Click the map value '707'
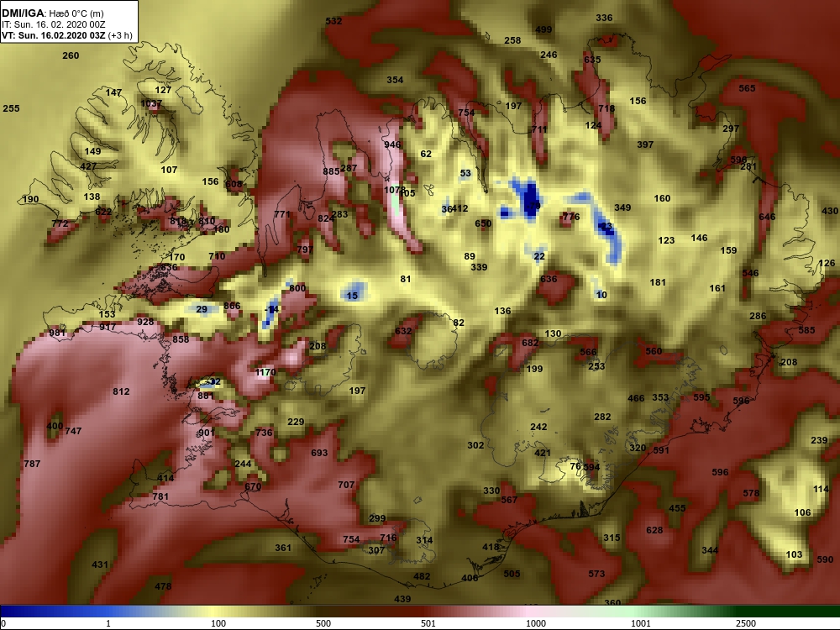Image resolution: width=840 pixels, height=630 pixels. point(346,485)
